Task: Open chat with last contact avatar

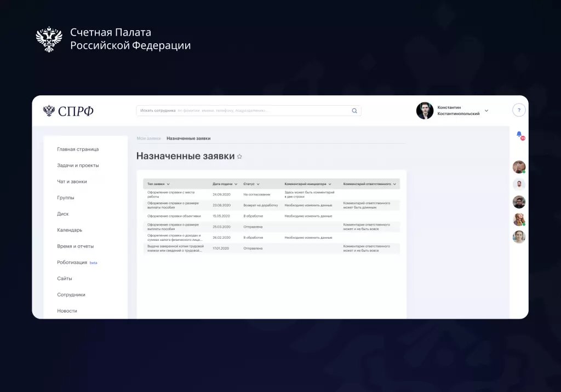Action: point(519,237)
